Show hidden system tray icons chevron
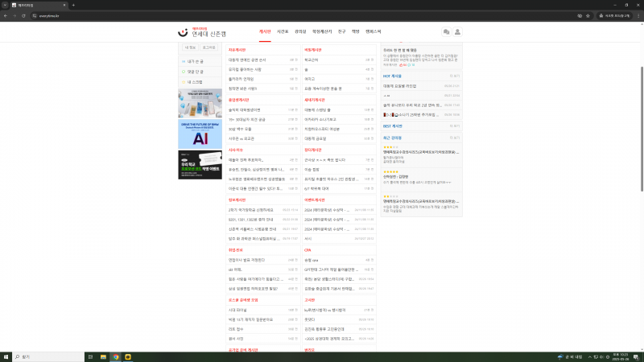This screenshot has height=362, width=644. coord(590,357)
